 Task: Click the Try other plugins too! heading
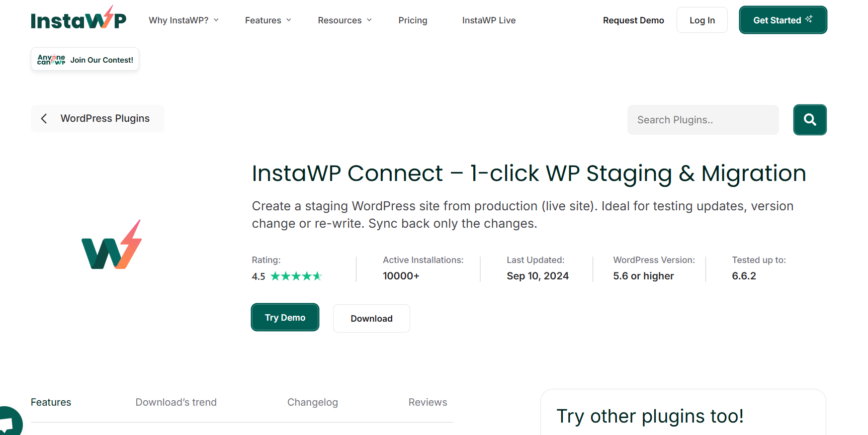tap(650, 416)
